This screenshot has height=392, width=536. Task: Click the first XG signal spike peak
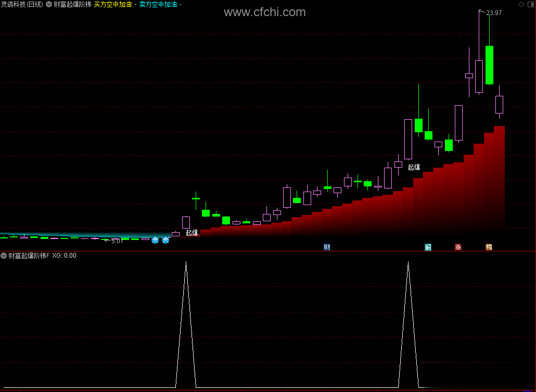pos(186,262)
